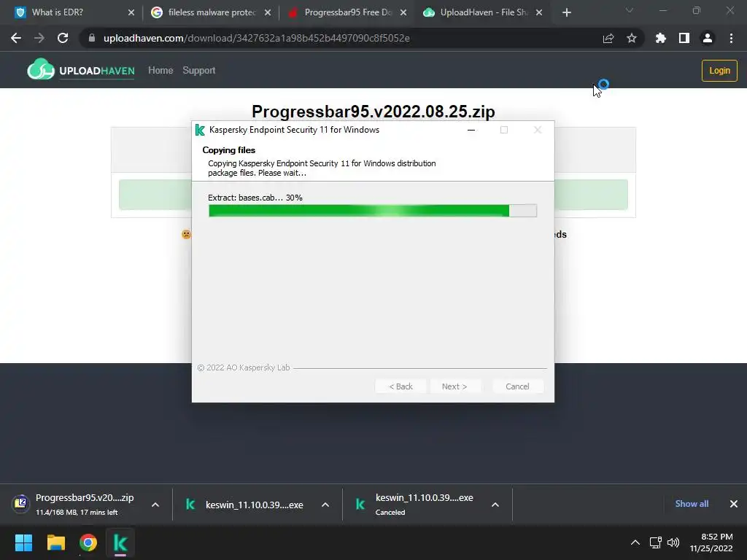Open the Chrome extensions puzzle icon
The height and width of the screenshot is (560, 747).
coord(661,38)
